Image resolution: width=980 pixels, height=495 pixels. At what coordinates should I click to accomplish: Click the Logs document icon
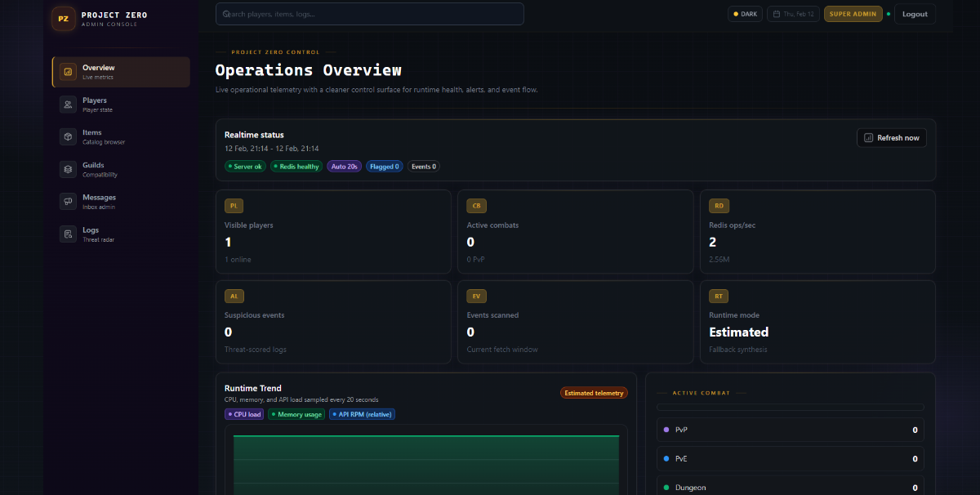(68, 234)
